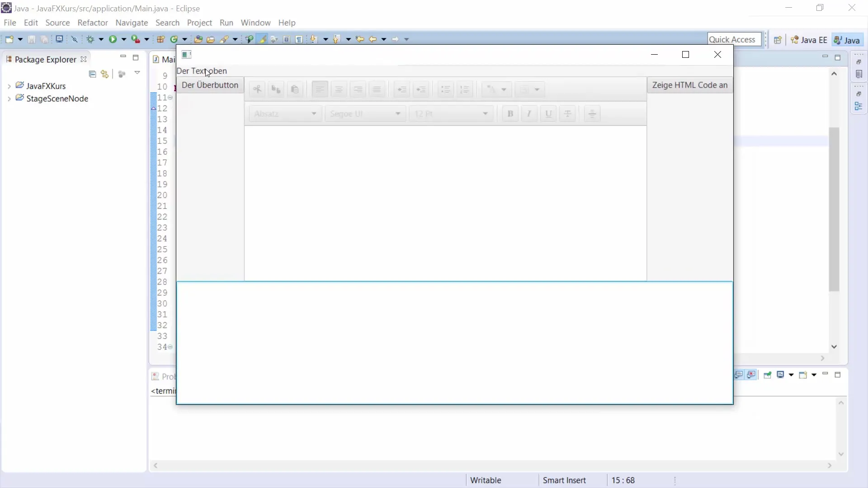The width and height of the screenshot is (868, 488).
Task: Toggle Italic formatting button
Action: (x=529, y=114)
